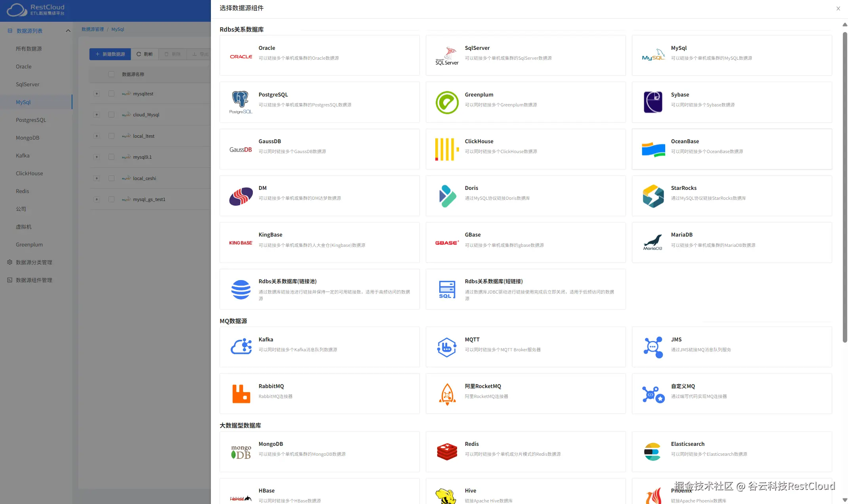This screenshot has height=504, width=848.
Task: Click the Sybase purple spiral icon
Action: 653,102
